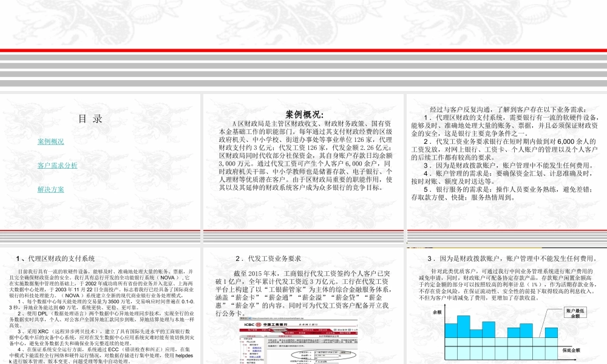607x364 pixels.
Task: Select heading 2.代发工资业务要求
Action: (268, 259)
